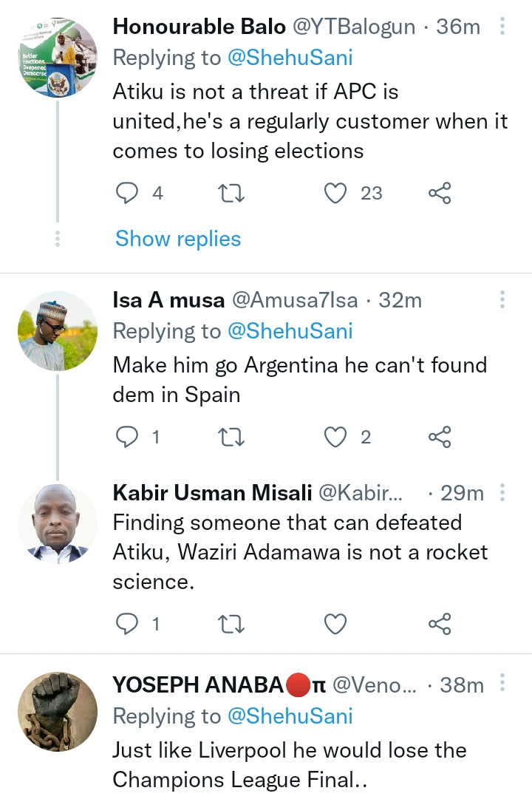Viewport: 532px width, 799px height.
Task: Reply to Isa A musa's tweet
Action: (x=128, y=438)
